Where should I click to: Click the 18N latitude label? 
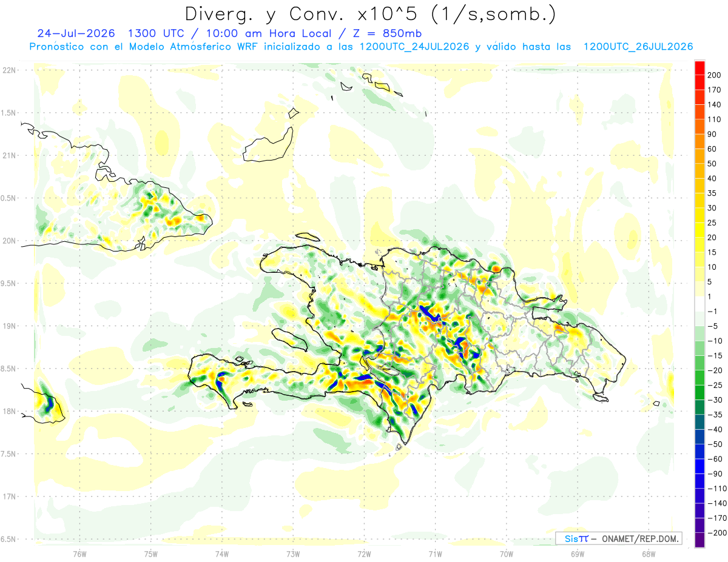coord(8,411)
